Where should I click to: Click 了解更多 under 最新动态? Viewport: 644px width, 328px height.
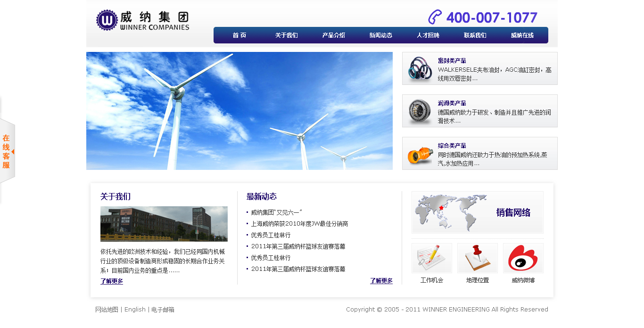(x=381, y=281)
